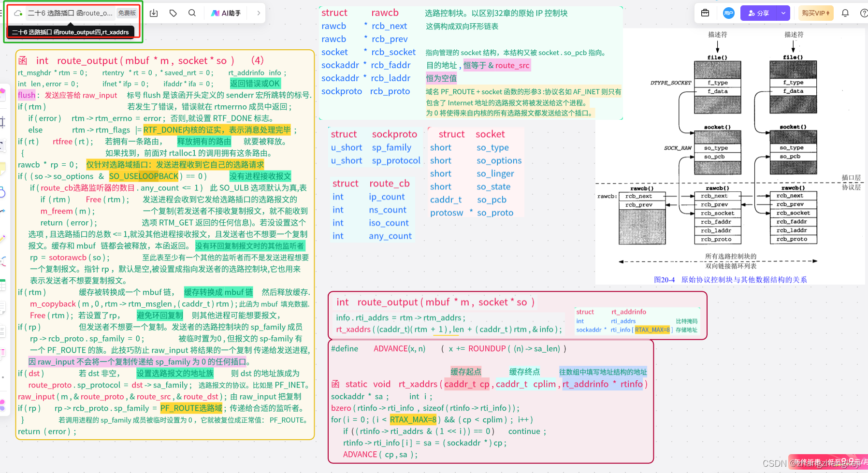Screen dimensions: 868x473
Task: Click the highlighted 'flush' label
Action: pos(27,95)
